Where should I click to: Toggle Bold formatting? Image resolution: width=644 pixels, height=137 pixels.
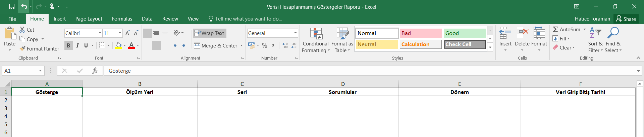[x=68, y=45]
